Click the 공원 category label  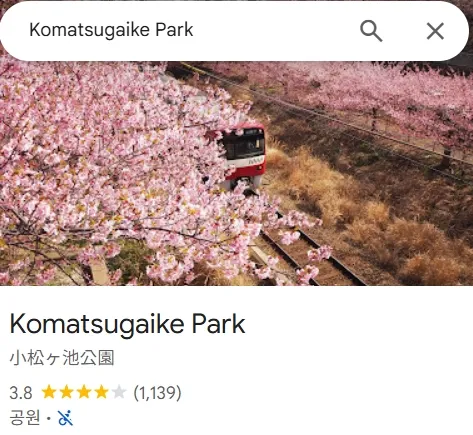(25, 418)
